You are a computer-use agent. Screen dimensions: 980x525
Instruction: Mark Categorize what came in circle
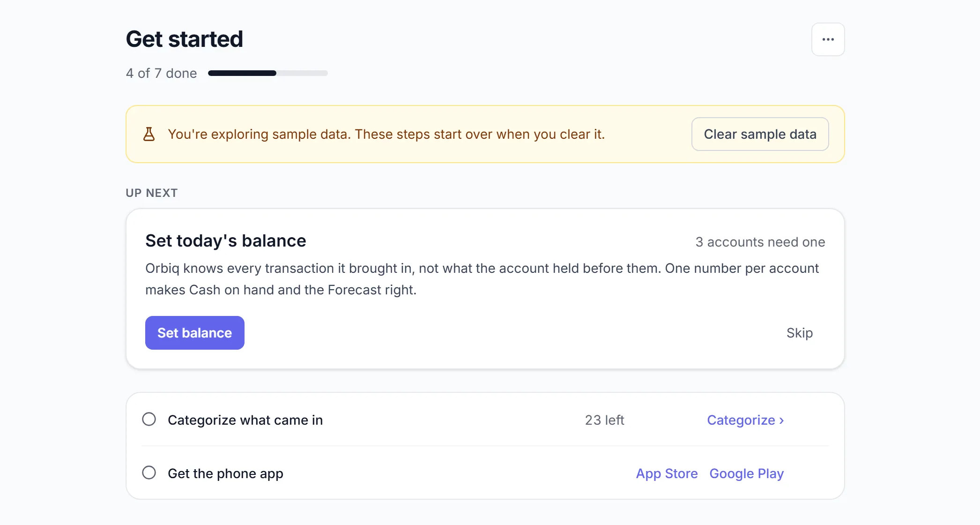coord(149,419)
